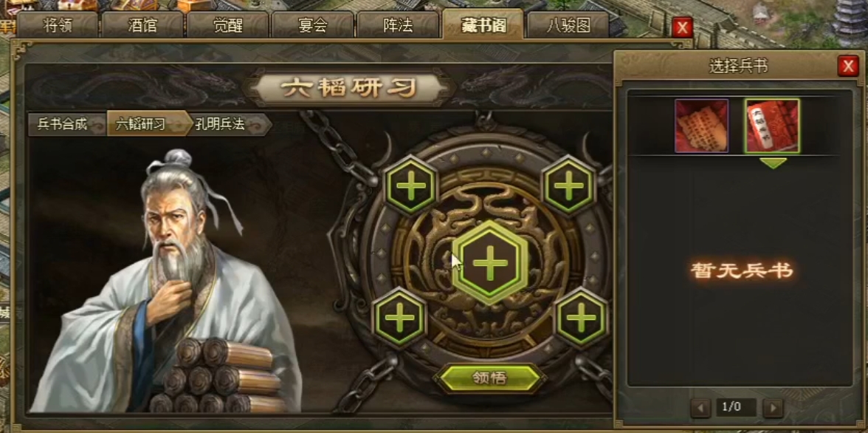Image resolution: width=868 pixels, height=433 pixels.
Task: Select the red book thumbnail
Action: point(772,126)
